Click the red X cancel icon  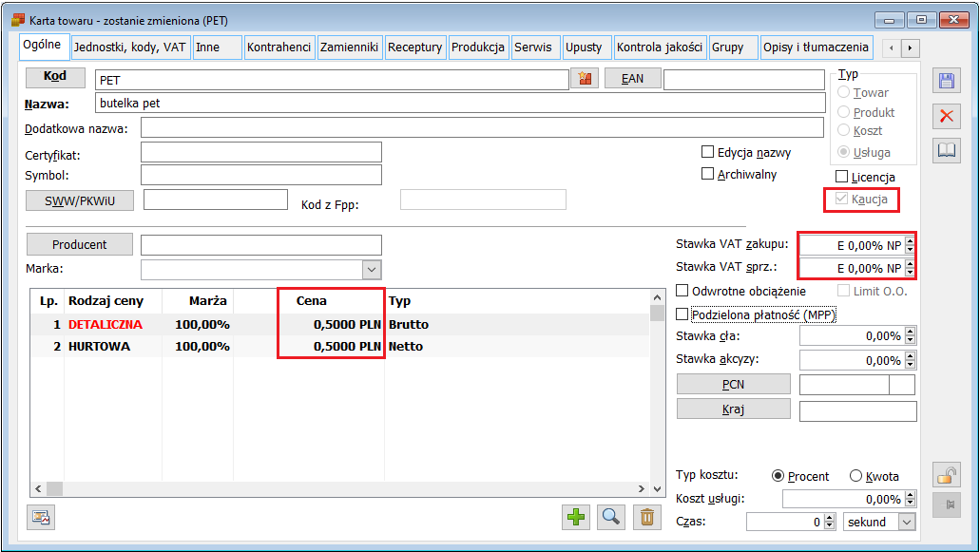point(946,116)
